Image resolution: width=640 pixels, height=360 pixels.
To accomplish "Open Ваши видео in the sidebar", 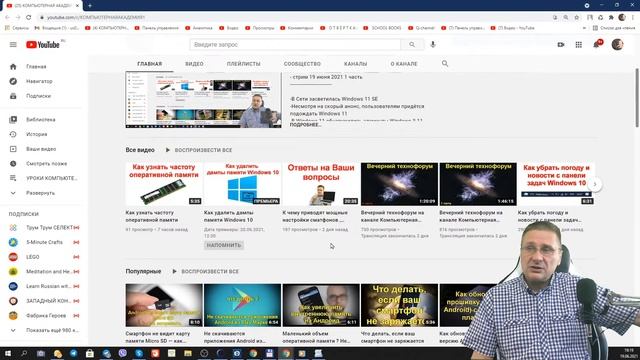I will [42, 149].
